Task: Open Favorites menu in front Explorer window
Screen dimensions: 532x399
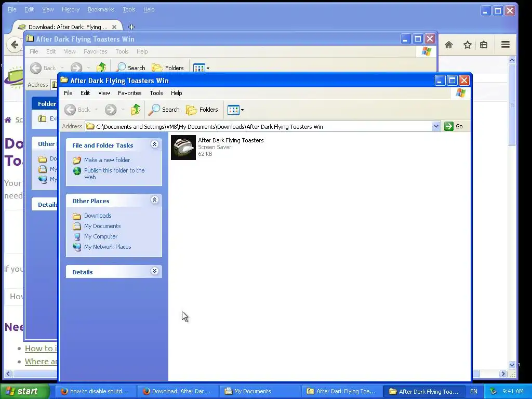Action: pos(129,93)
